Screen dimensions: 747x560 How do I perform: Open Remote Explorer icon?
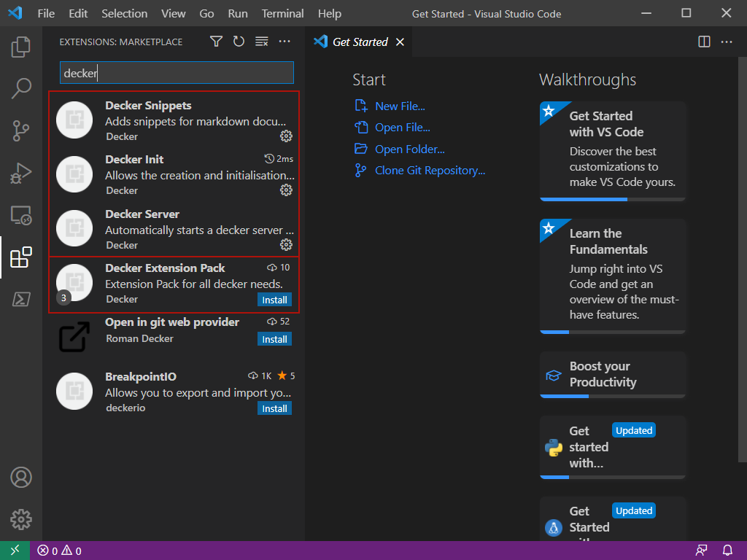[x=21, y=215]
